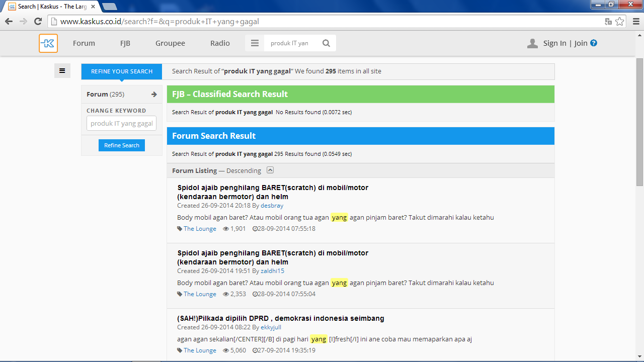Click the browser forward arrow
The image size is (644, 362).
23,22
